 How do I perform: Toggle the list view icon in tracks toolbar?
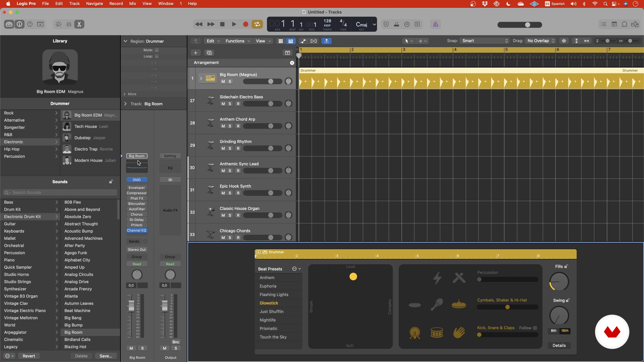(x=290, y=41)
